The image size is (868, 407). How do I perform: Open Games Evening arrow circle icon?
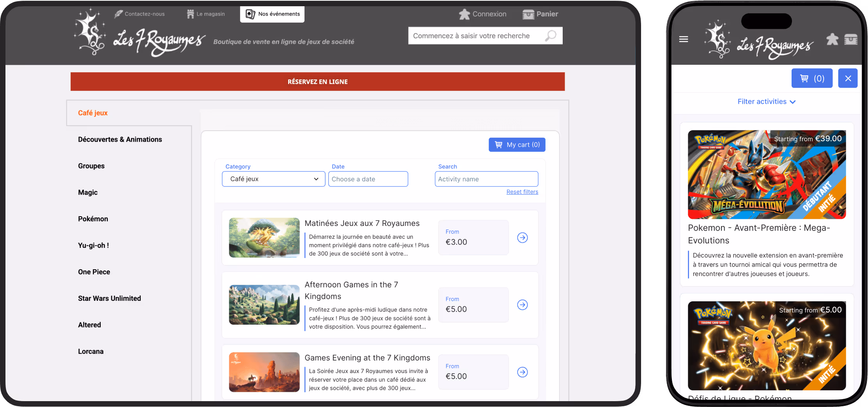click(523, 372)
